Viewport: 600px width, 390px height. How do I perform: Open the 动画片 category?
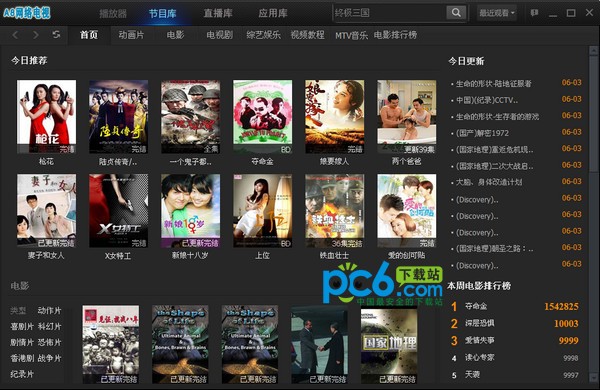(x=131, y=35)
